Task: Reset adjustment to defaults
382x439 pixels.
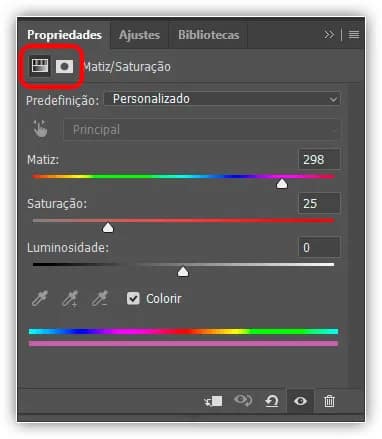Action: tap(272, 401)
